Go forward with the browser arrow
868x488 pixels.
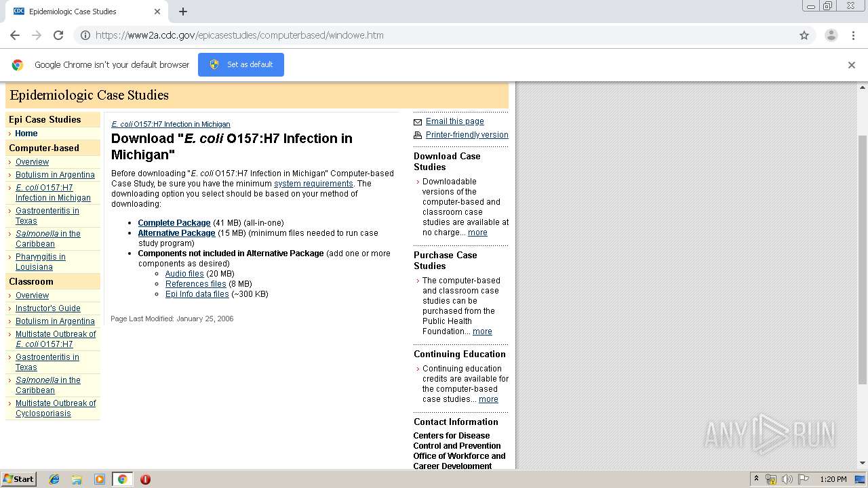pyautogui.click(x=37, y=35)
